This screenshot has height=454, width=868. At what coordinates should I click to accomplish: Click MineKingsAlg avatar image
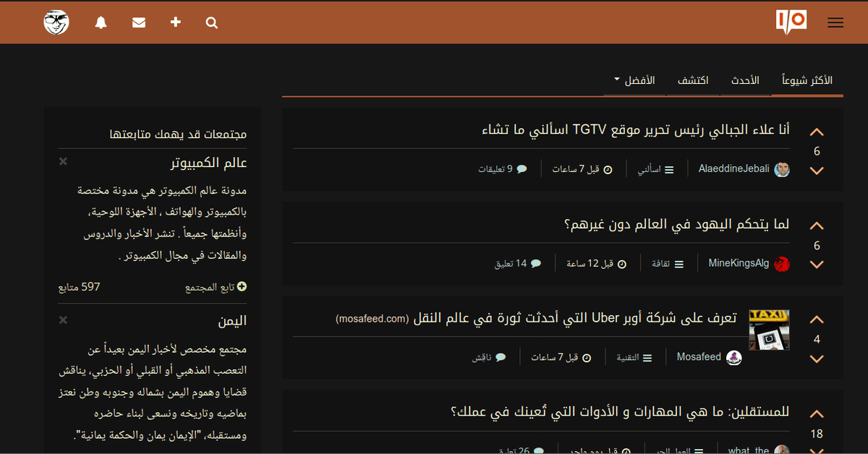(782, 264)
